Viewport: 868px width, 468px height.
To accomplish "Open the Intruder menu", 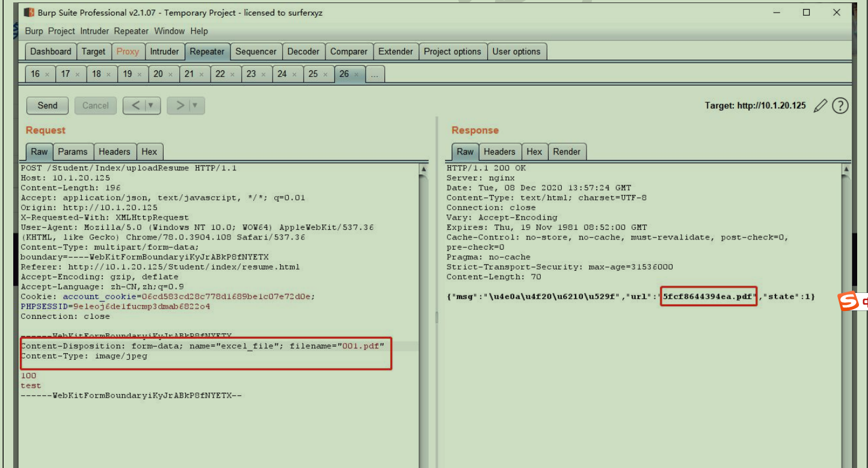I will 95,31.
